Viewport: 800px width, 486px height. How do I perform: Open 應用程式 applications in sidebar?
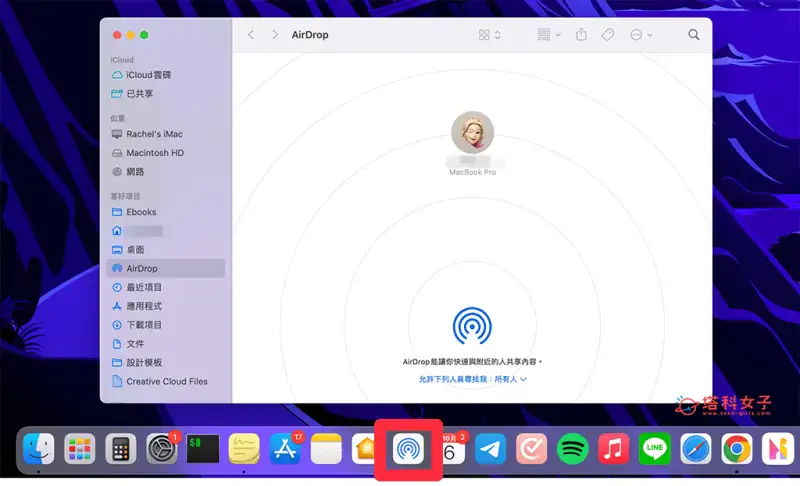[x=166, y=306]
